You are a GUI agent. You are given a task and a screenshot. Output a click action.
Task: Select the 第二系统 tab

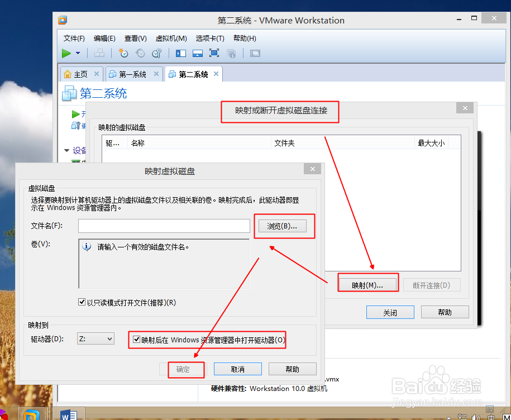click(x=193, y=75)
